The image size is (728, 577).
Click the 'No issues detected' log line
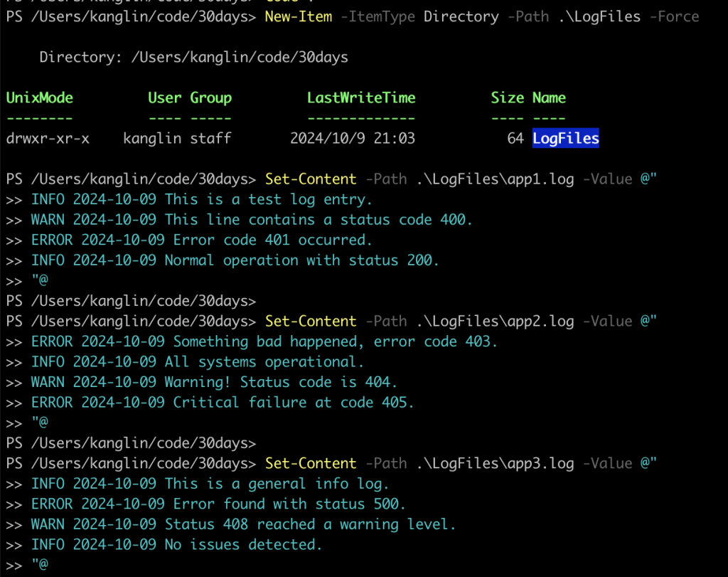pos(176,544)
